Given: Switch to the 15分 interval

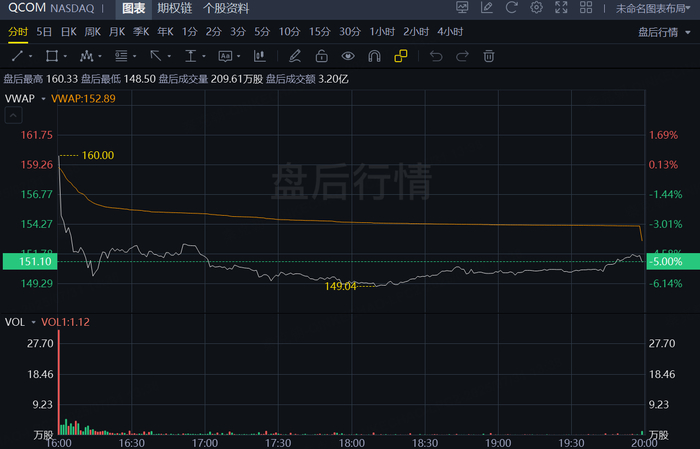Looking at the screenshot, I should coord(320,32).
